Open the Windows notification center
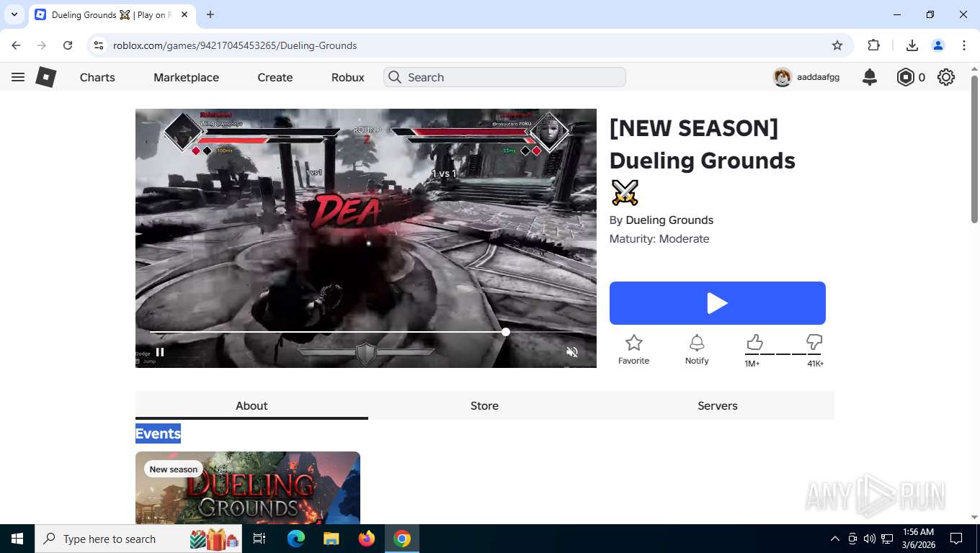This screenshot has width=980, height=553. click(x=956, y=539)
